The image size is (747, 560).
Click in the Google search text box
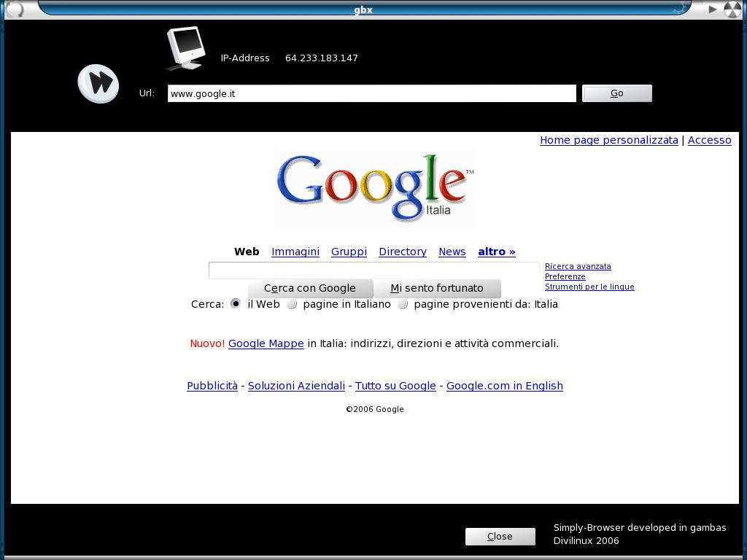tap(374, 271)
